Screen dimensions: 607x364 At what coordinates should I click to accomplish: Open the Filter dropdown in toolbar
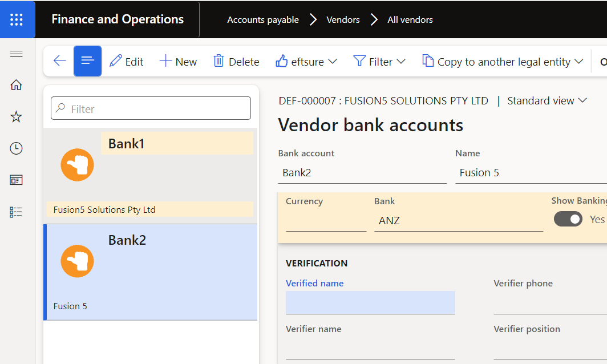[379, 62]
